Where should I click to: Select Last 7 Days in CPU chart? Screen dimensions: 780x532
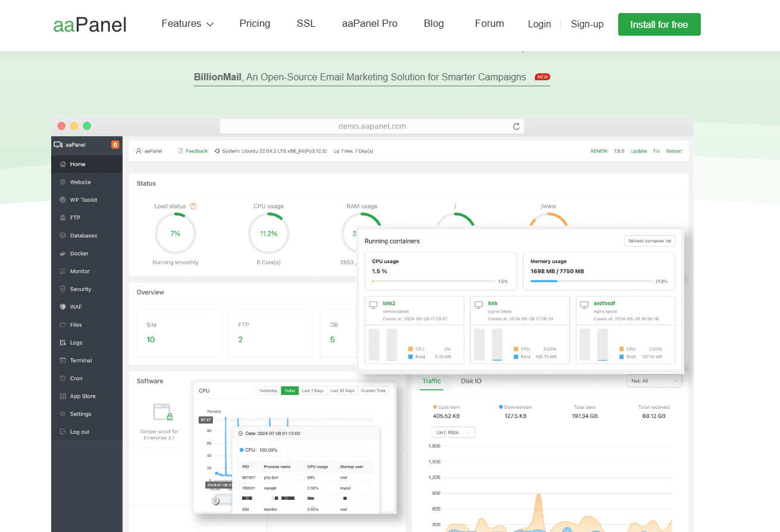313,390
